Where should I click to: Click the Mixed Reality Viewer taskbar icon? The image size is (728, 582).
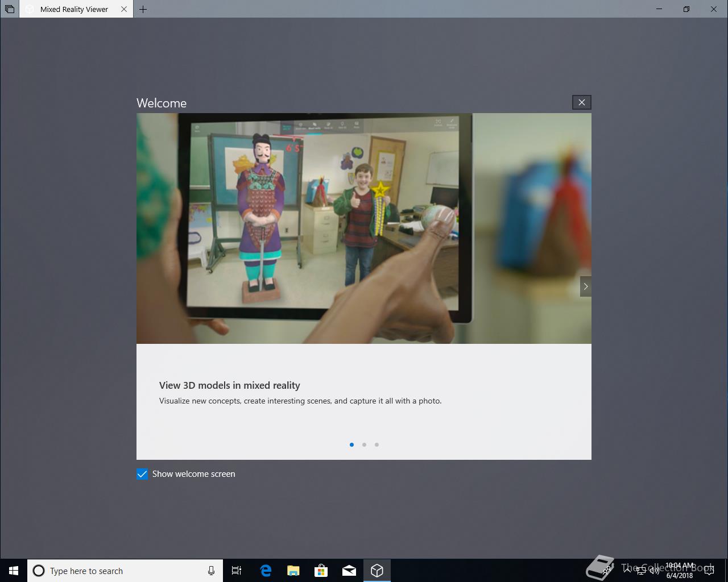pos(377,571)
